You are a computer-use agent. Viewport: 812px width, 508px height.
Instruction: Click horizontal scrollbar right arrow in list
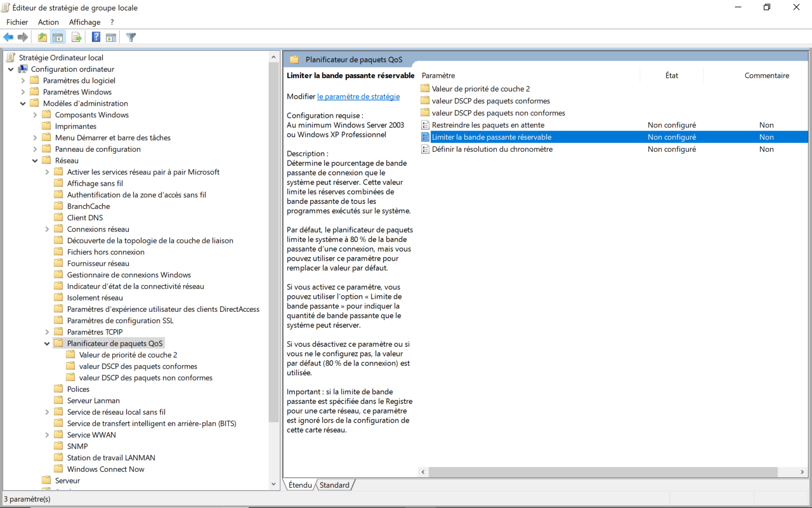[802, 472]
